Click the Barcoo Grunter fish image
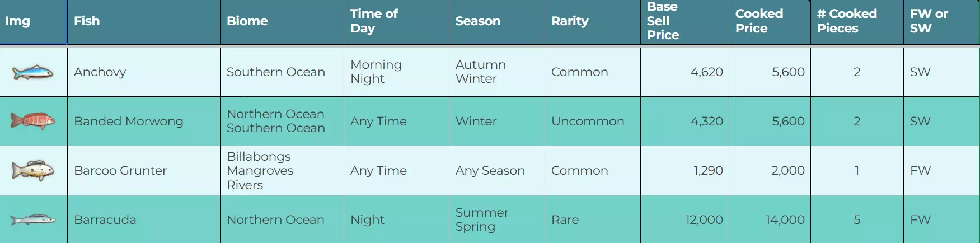Screen dimensions: 980x243 click(33, 170)
